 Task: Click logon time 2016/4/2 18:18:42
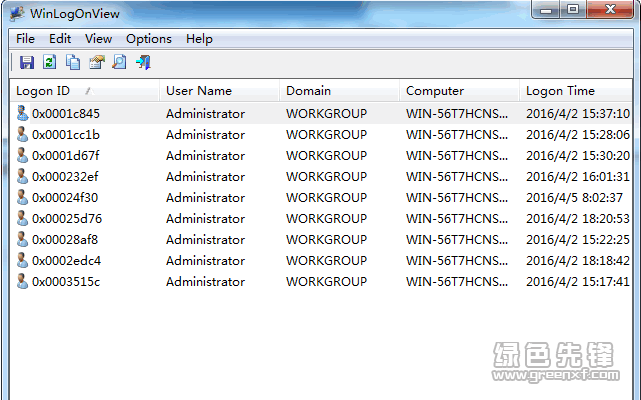tap(578, 260)
